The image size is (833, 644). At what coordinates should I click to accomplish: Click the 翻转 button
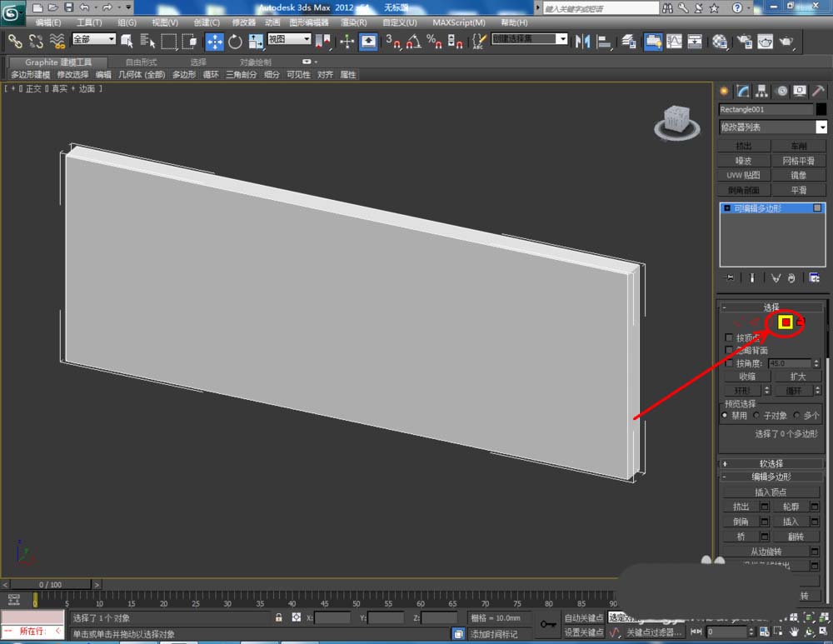[x=796, y=537]
